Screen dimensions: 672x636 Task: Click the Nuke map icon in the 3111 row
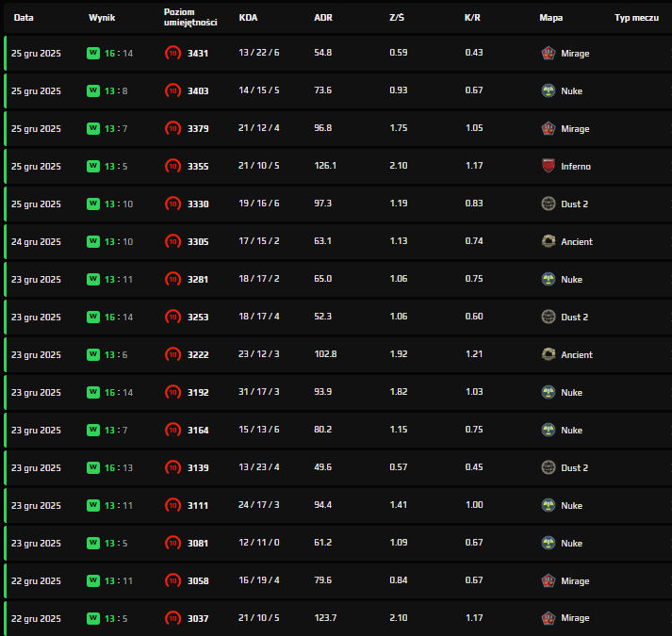[x=549, y=506]
